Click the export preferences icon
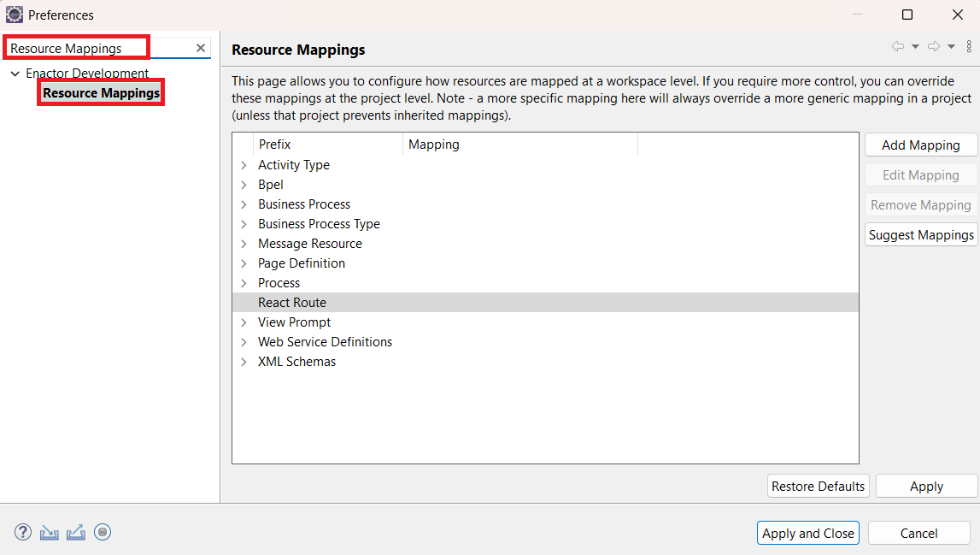The image size is (980, 555). coord(76,533)
